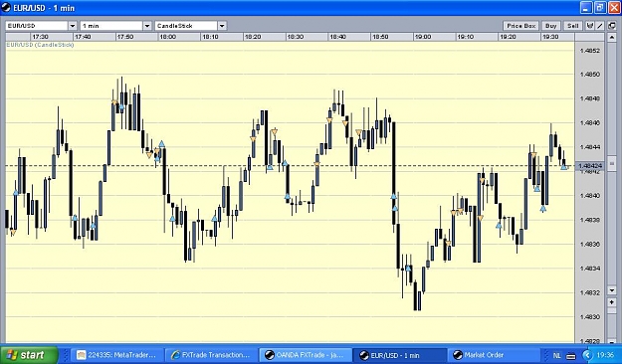This screenshot has height=364, width=622.
Task: Open the CandleStick chart type dropdown
Action: coord(222,26)
